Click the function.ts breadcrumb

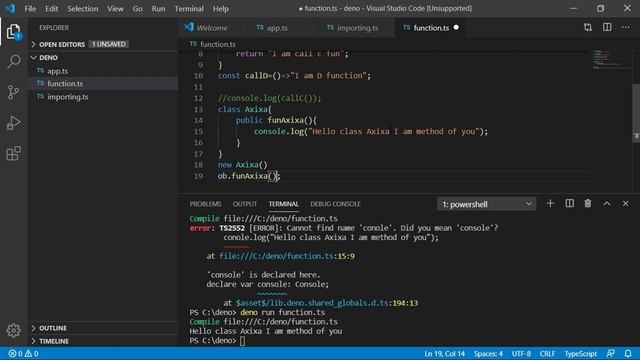click(x=218, y=44)
